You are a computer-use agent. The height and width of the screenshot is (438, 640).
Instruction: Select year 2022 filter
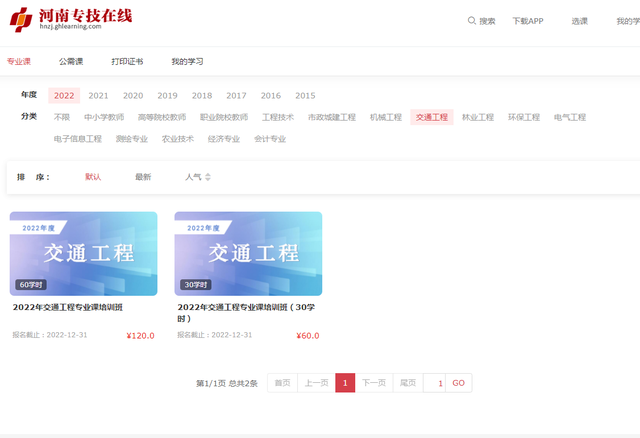tap(64, 96)
